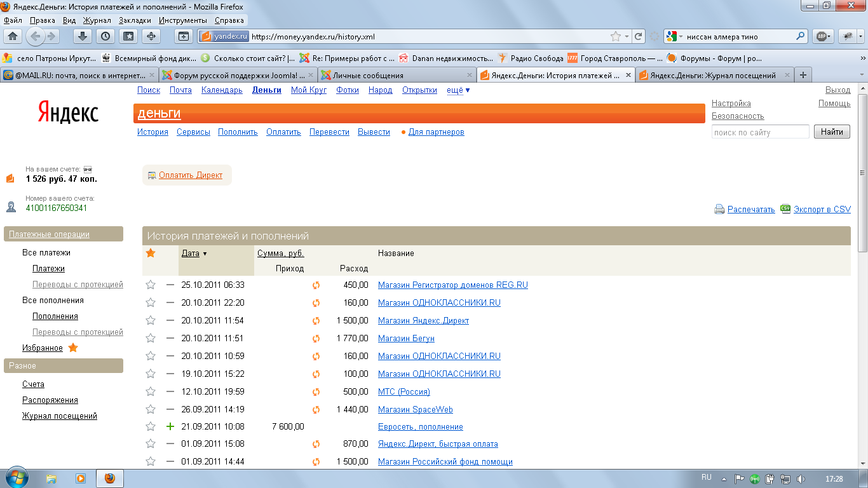This screenshot has height=488, width=868.
Task: Star the МТС (Россия) payment row
Action: click(151, 391)
